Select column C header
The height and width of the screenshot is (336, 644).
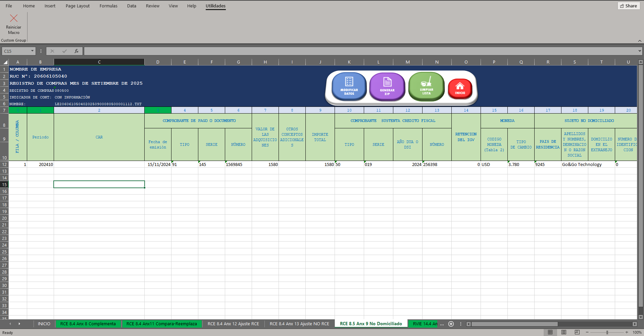pyautogui.click(x=99, y=62)
